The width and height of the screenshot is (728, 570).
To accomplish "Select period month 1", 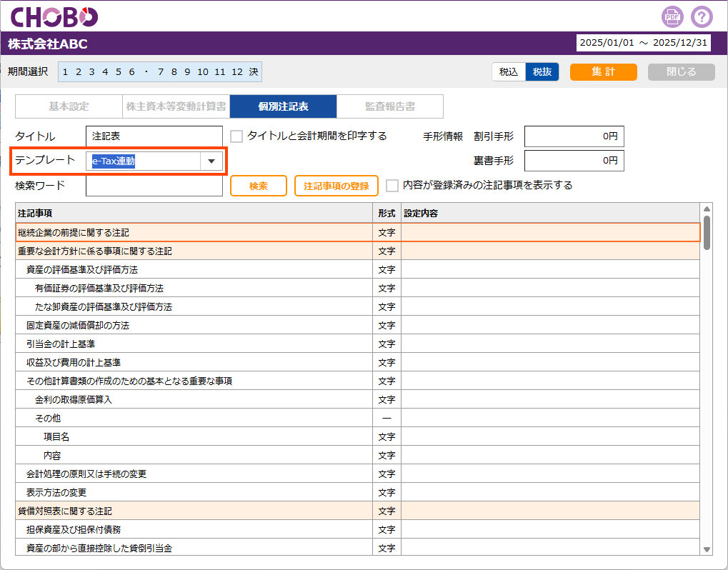I will pos(65,72).
